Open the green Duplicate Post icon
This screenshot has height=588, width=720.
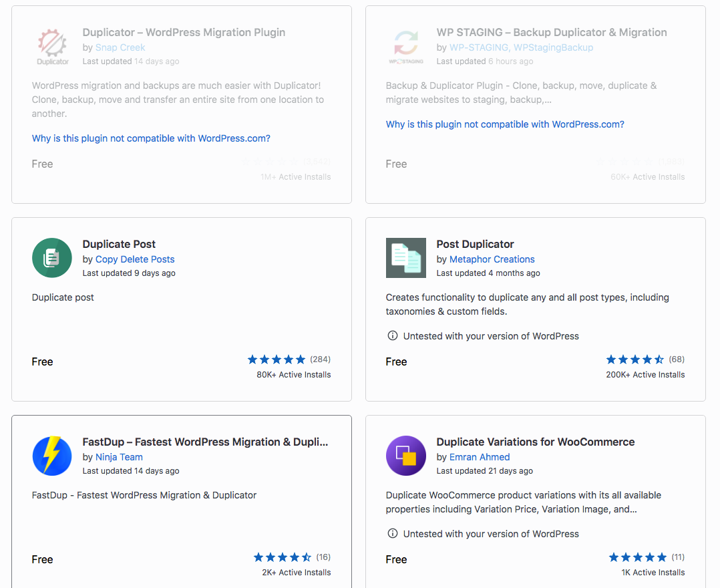(52, 258)
